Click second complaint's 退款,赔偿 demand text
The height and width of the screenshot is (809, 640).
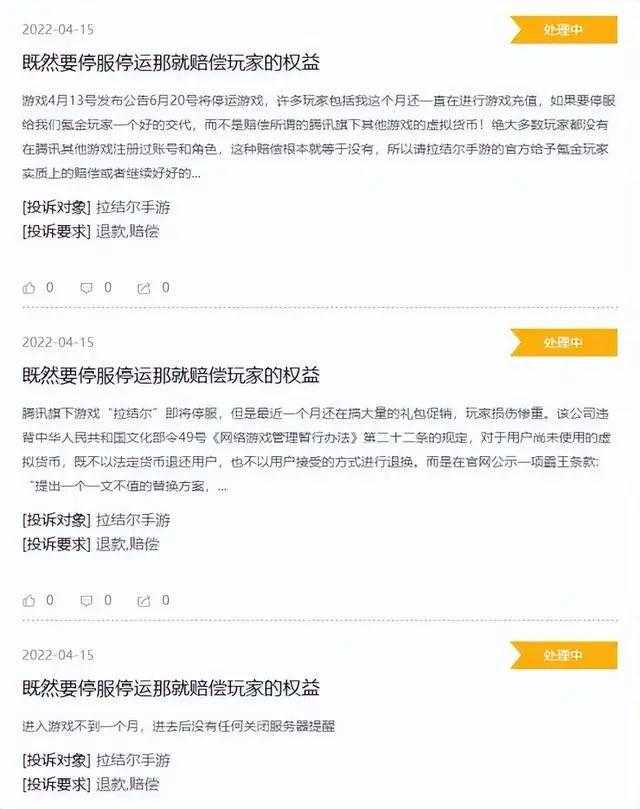click(x=127, y=544)
